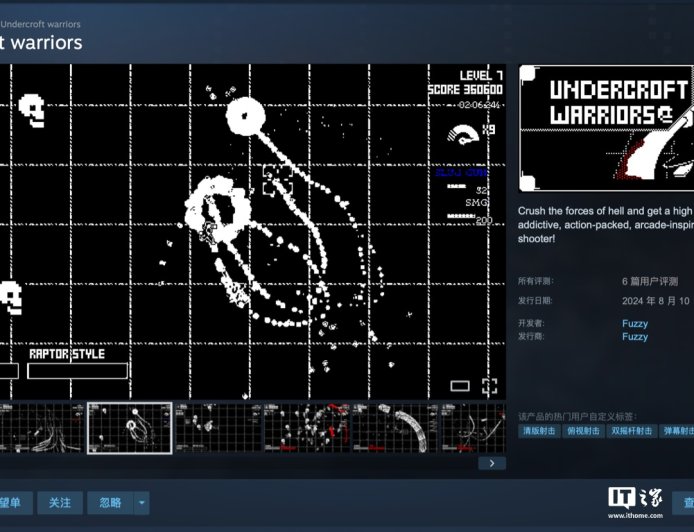The height and width of the screenshot is (532, 694).
Task: Open the Undercroft Warriors header capsule image
Action: click(x=606, y=128)
